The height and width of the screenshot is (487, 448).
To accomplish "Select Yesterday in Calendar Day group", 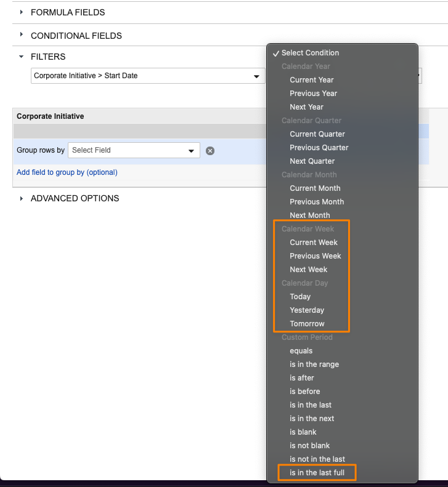I will tap(307, 310).
